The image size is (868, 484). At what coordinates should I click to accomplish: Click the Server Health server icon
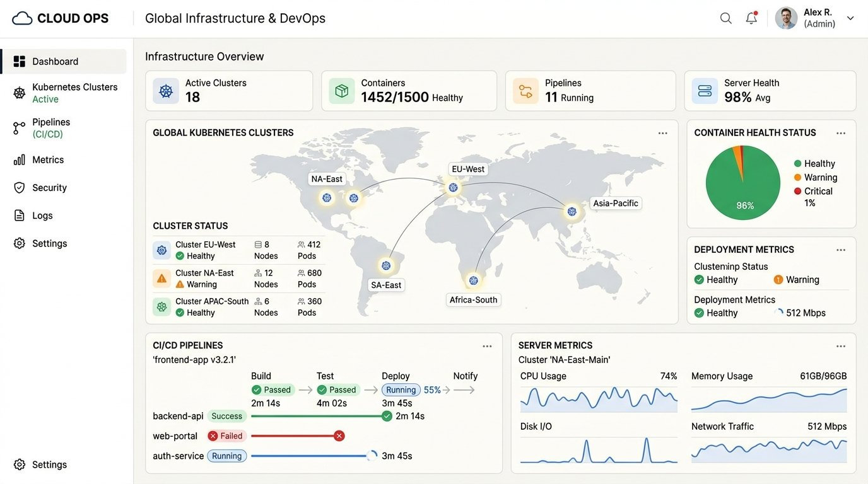coord(705,91)
